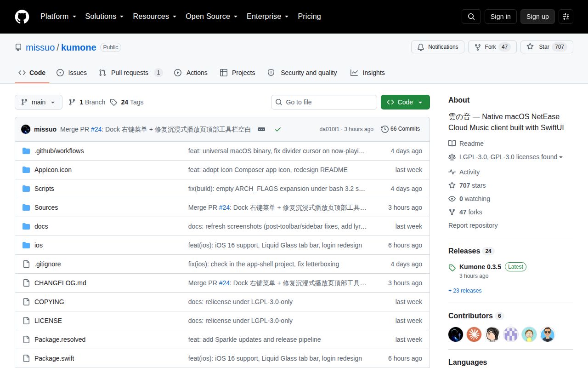
Task: View the 1 Branch link
Action: click(87, 102)
